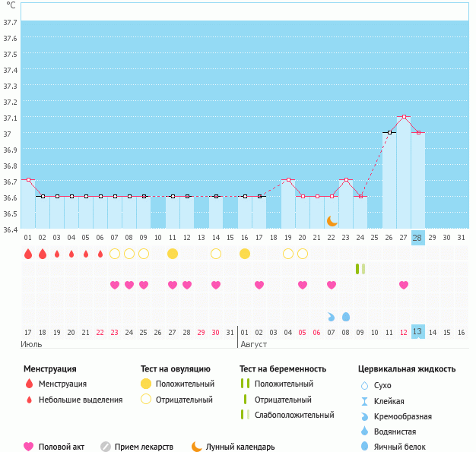476x452 pixels.
Task: Select the positive ovulation test on day 16
Action: pyautogui.click(x=245, y=254)
